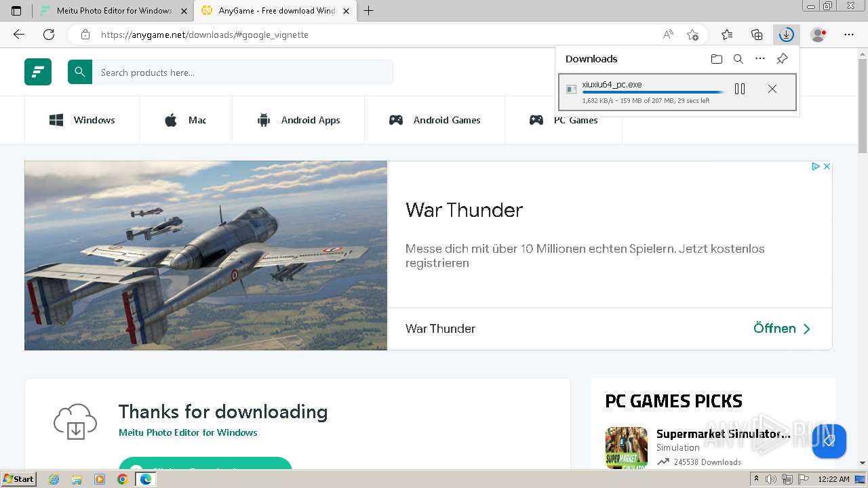The height and width of the screenshot is (488, 868).
Task: Close the Meitu Photo Editor tab
Action: click(184, 11)
